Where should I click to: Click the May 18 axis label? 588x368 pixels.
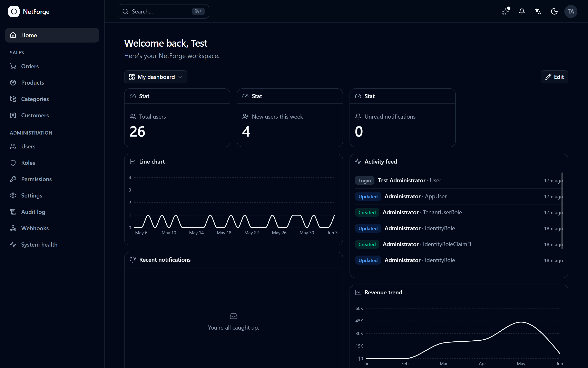point(224,233)
